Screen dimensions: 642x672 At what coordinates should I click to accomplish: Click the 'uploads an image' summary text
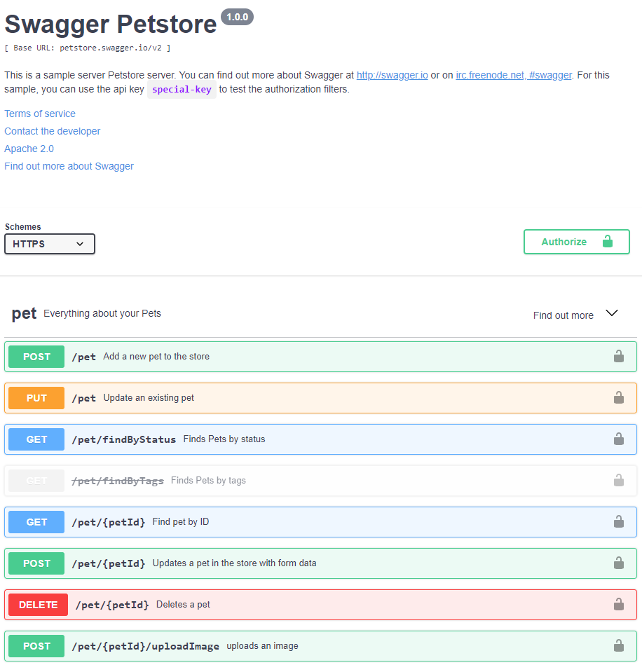[x=262, y=646]
